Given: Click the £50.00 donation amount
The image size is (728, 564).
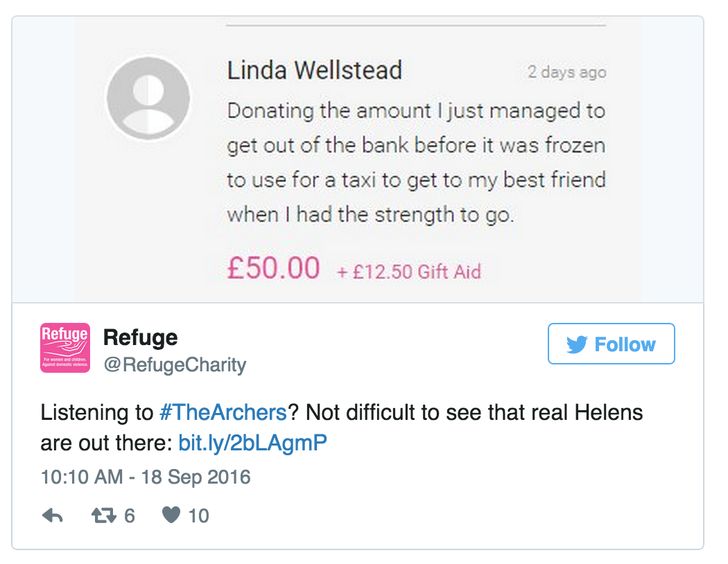Looking at the screenshot, I should pyautogui.click(x=273, y=268).
